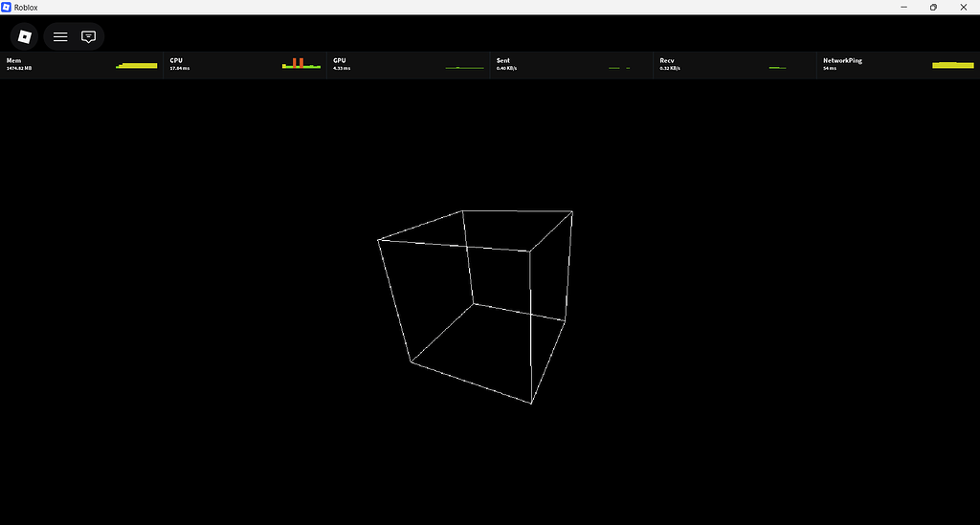980x525 pixels.
Task: Click the NetworkPing yellow graph
Action: [953, 65]
